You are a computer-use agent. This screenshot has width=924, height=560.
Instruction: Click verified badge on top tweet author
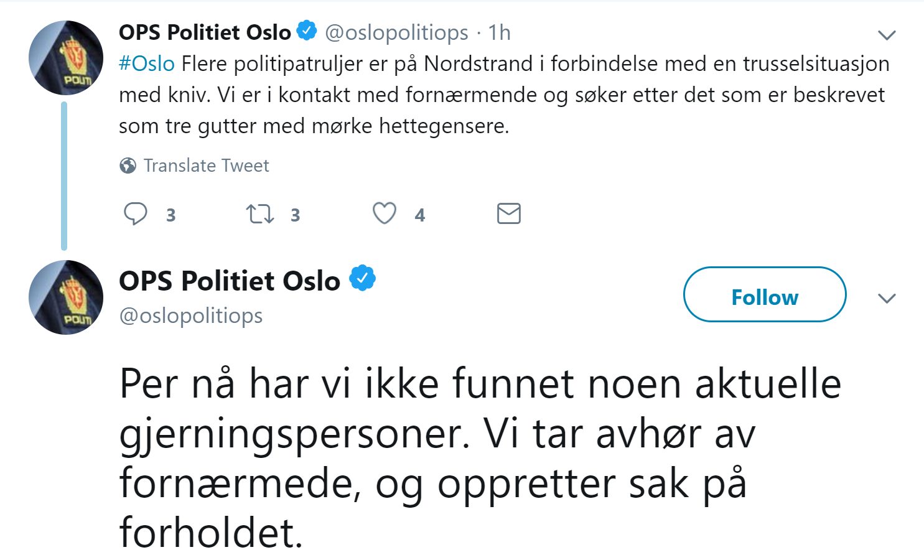pyautogui.click(x=306, y=30)
